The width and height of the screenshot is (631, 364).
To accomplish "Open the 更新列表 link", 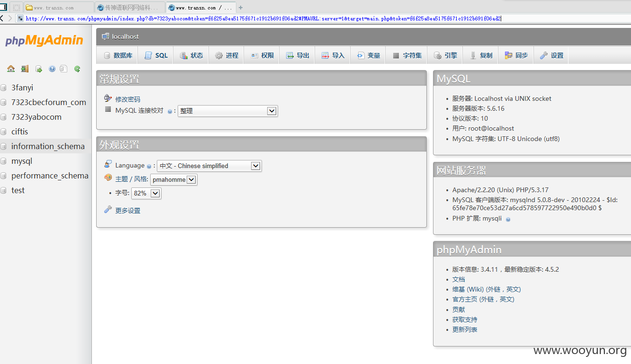I will (x=465, y=329).
